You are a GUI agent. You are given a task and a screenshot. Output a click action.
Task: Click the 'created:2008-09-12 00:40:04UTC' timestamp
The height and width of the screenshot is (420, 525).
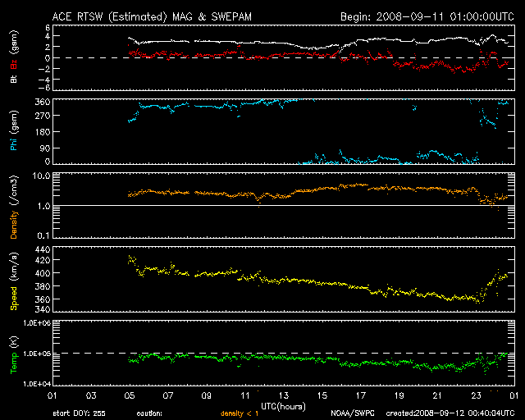450,413
